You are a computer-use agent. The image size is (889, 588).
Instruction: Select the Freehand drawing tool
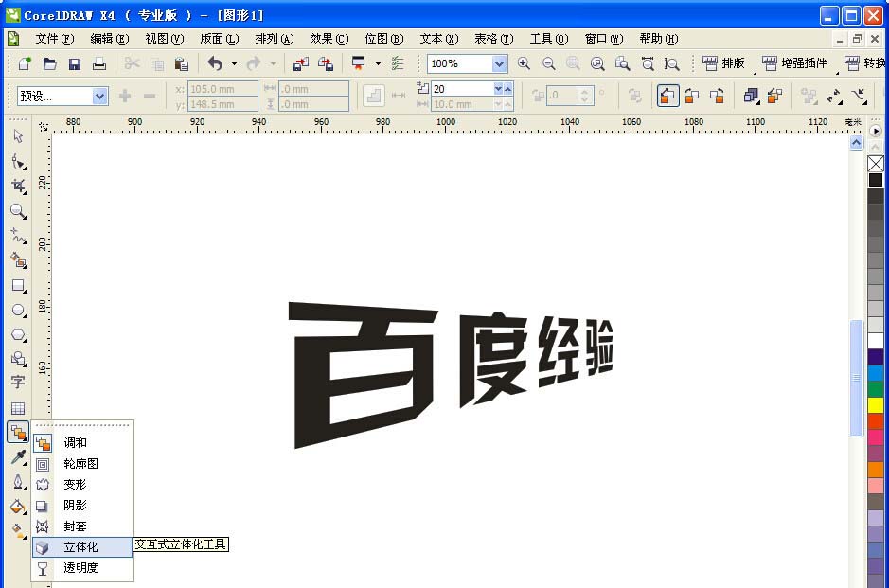18,236
